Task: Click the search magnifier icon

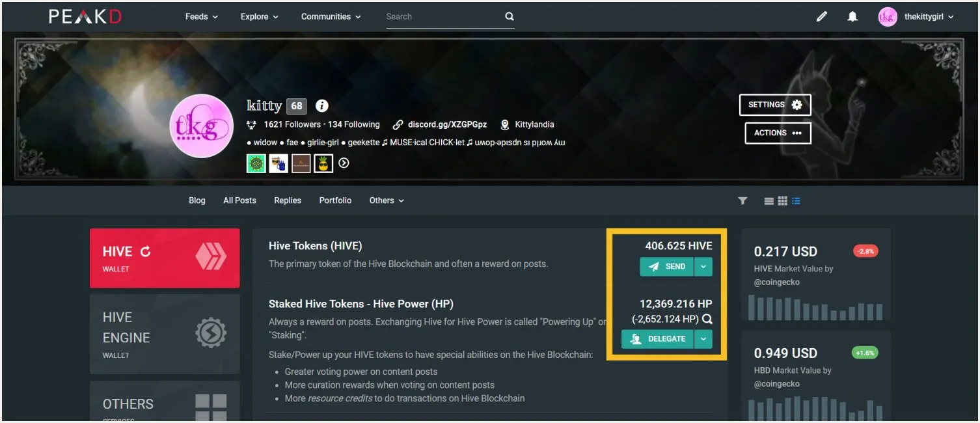Action: (510, 16)
